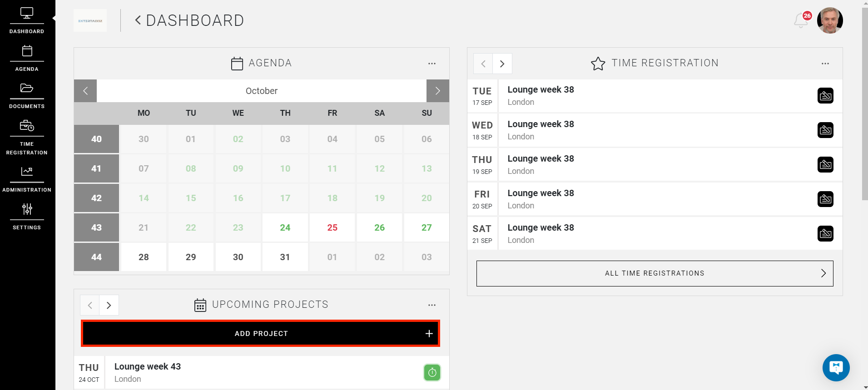Select October 25 in the calendar
Screen dimensions: 868x390
tap(332, 227)
